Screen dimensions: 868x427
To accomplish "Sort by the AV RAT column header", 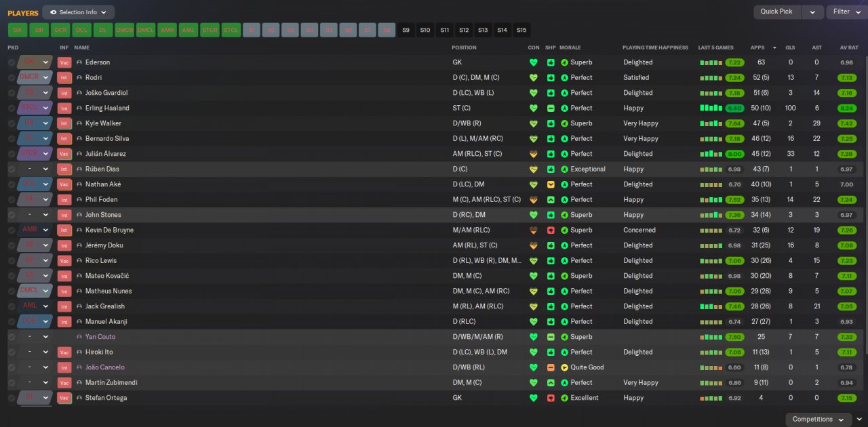I will pyautogui.click(x=849, y=47).
